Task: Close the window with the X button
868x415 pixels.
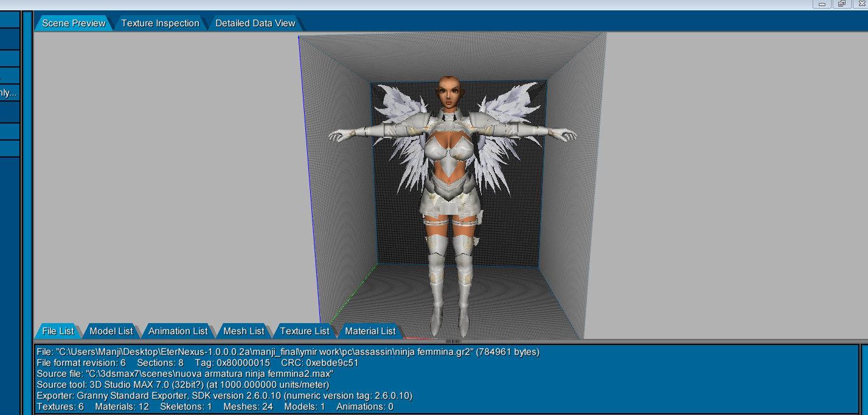Action: tap(860, 4)
